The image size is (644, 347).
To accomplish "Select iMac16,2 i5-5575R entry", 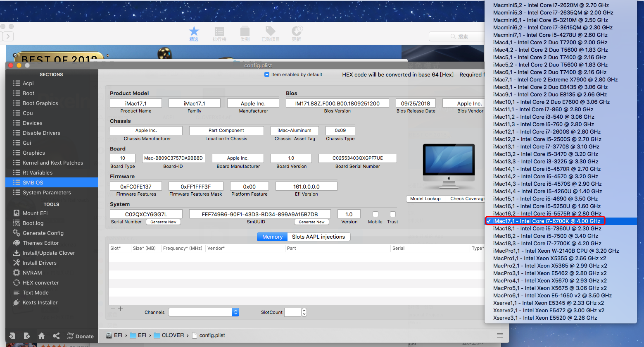I will click(x=561, y=213).
